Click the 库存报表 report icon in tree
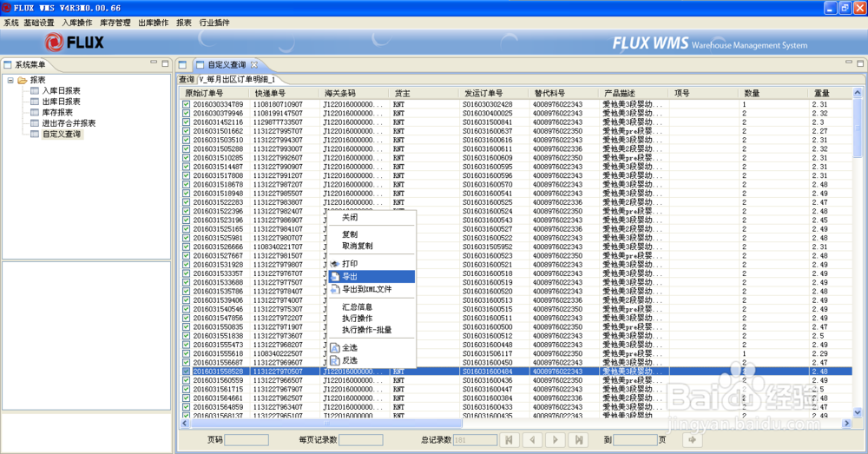Image resolution: width=868 pixels, height=454 pixels. click(35, 112)
